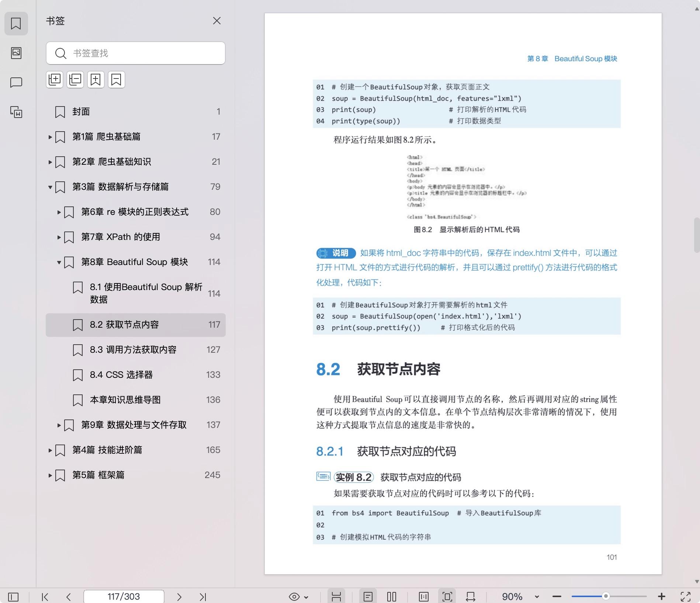
Task: Click the eye protection mode icon
Action: [294, 597]
